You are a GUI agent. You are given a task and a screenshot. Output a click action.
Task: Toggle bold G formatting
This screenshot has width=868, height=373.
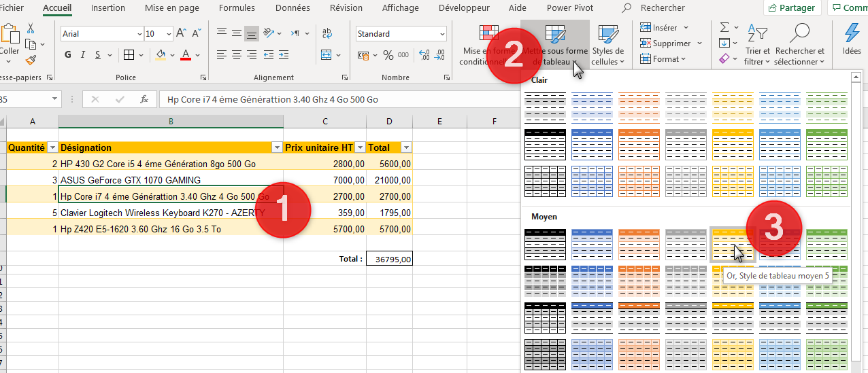[x=68, y=55]
